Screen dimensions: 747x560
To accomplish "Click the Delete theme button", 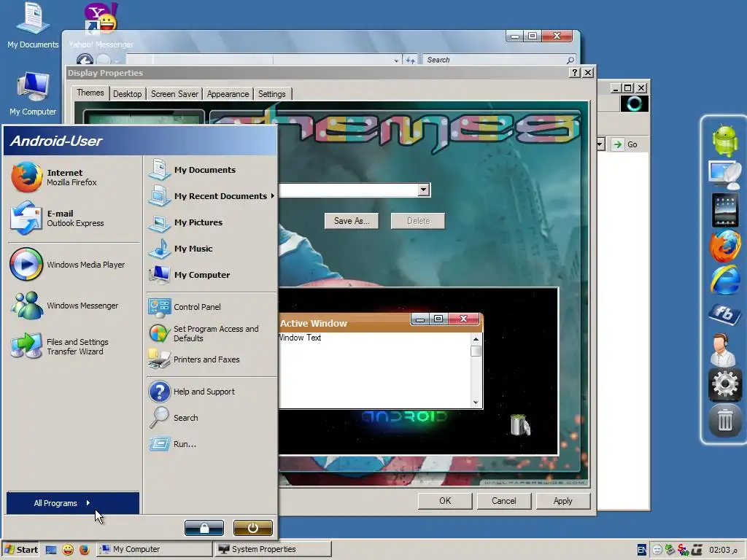I will click(x=418, y=221).
